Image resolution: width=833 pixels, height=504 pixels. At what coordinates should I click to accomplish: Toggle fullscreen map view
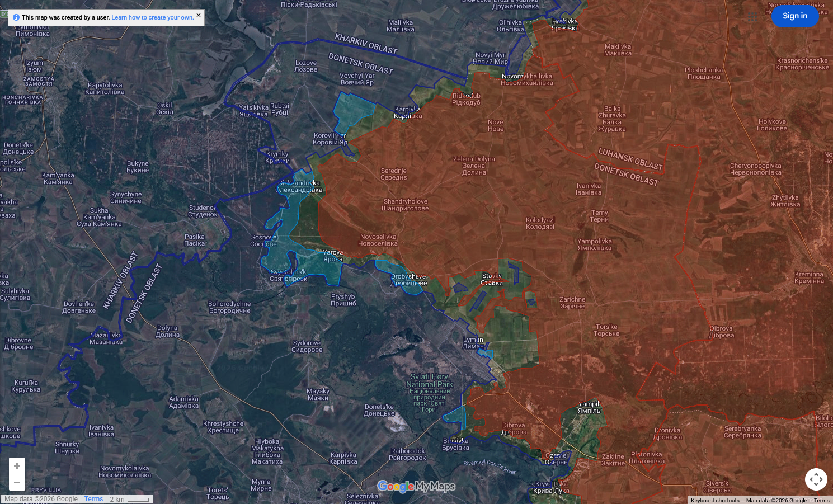816,479
